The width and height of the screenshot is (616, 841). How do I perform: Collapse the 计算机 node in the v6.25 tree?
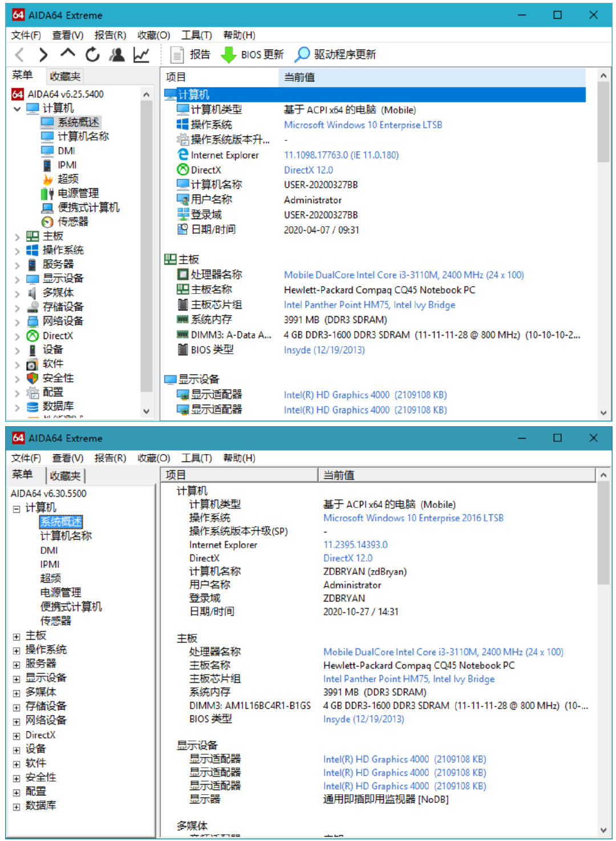point(17,108)
